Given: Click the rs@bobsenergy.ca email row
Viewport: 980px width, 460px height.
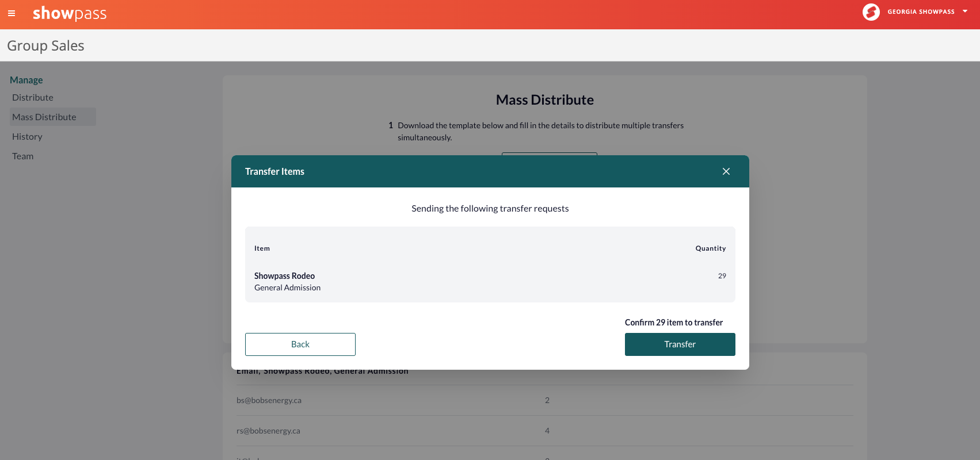Looking at the screenshot, I should pos(545,431).
